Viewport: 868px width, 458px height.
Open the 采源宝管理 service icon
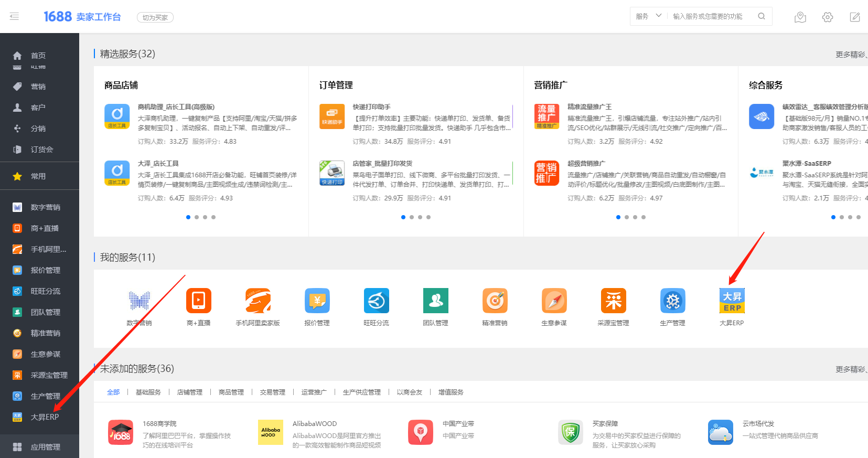[x=614, y=301]
